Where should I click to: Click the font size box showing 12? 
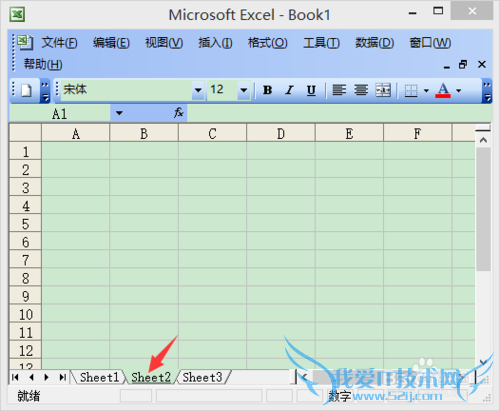(223, 90)
